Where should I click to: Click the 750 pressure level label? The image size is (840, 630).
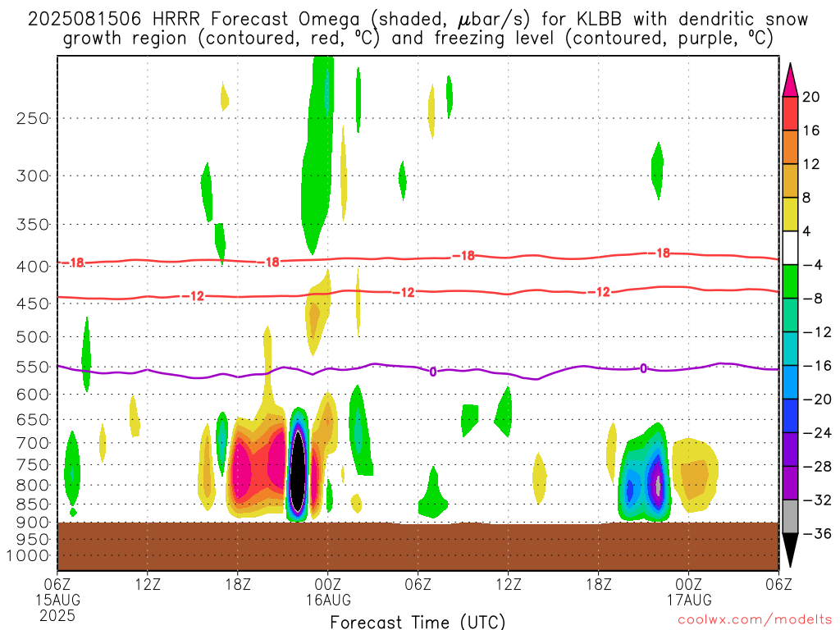point(33,465)
